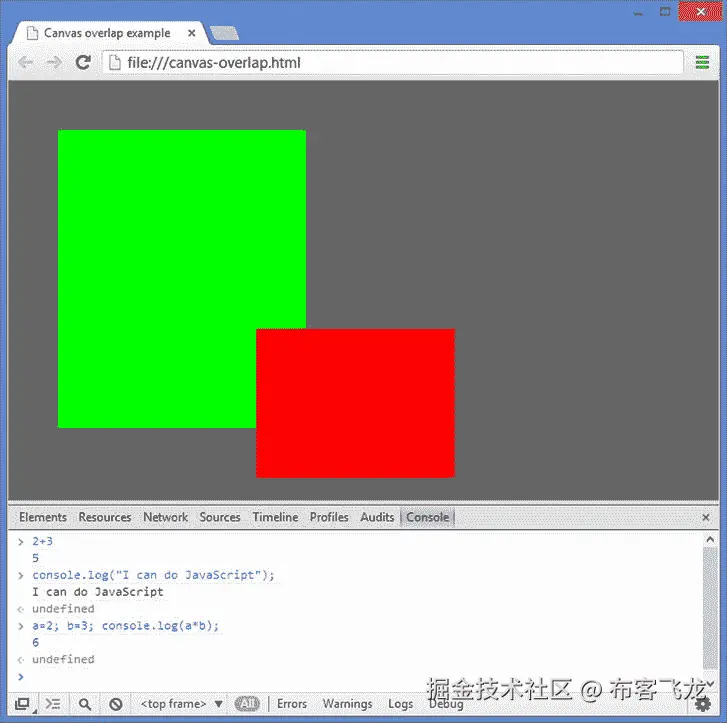Select the Console tab
The width and height of the screenshot is (727, 723).
click(x=427, y=517)
